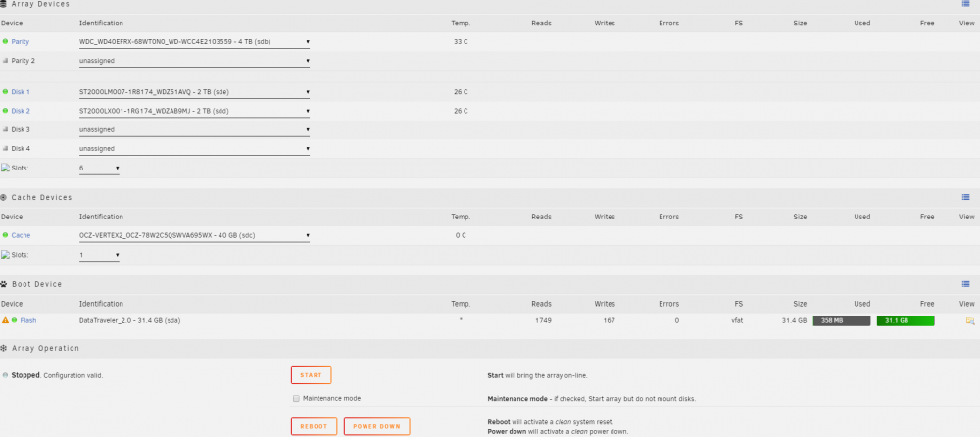Start the array with the START button

pos(312,375)
